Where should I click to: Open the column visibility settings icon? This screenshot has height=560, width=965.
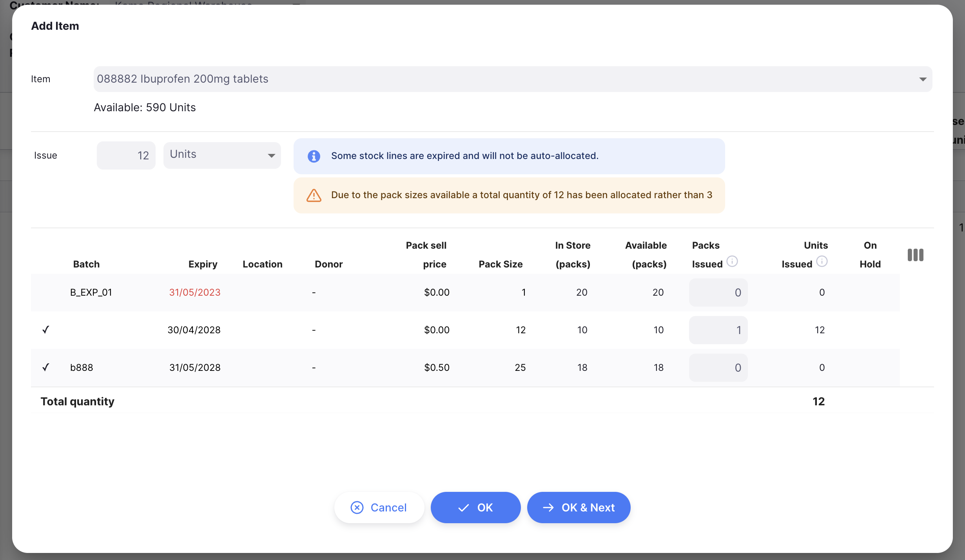915,255
